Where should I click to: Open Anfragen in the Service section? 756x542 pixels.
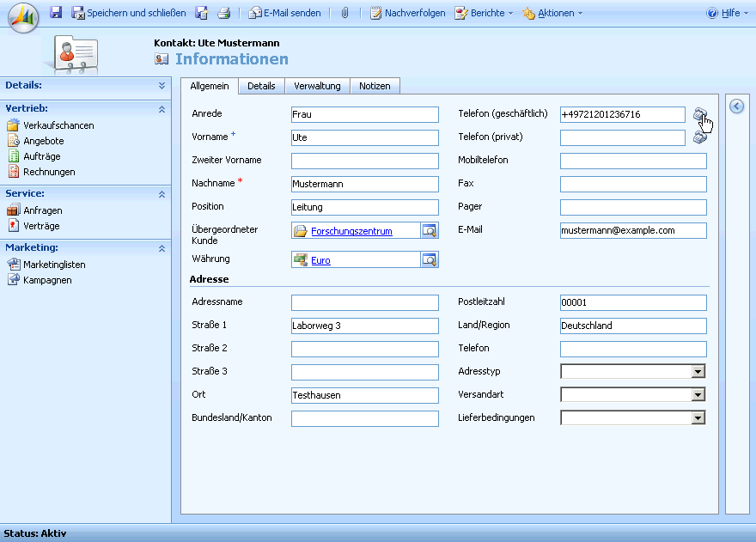coord(34,210)
